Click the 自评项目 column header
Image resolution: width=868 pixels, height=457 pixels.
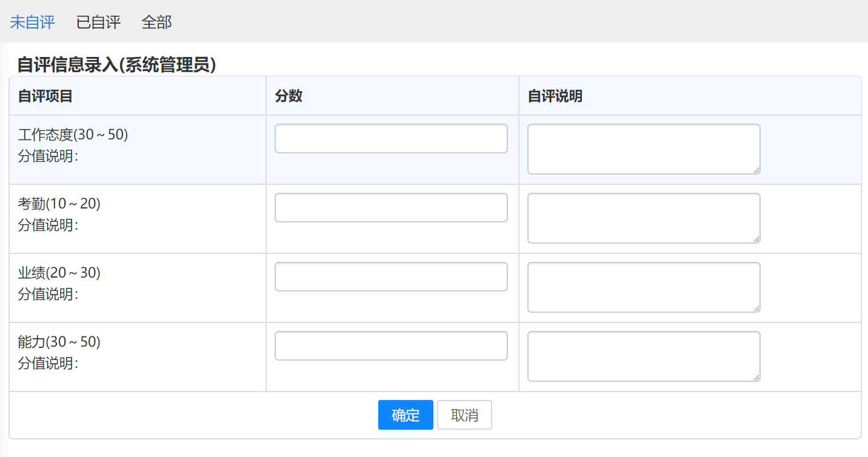click(x=45, y=96)
